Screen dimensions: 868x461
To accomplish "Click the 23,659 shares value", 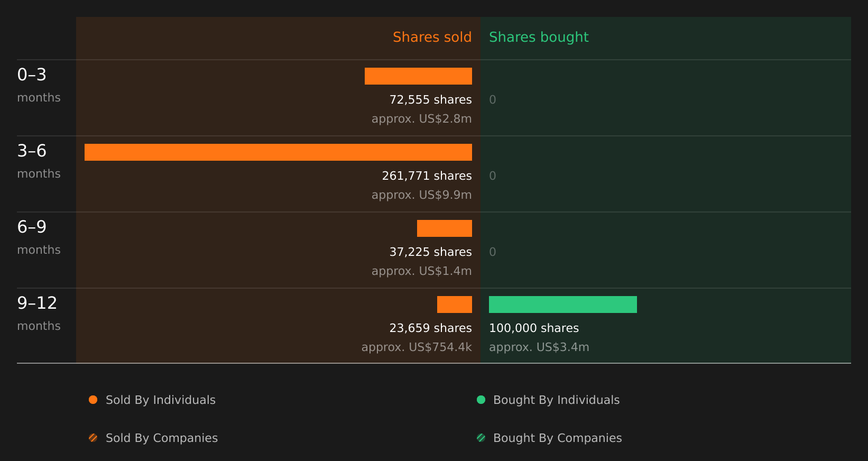I will 430,328.
